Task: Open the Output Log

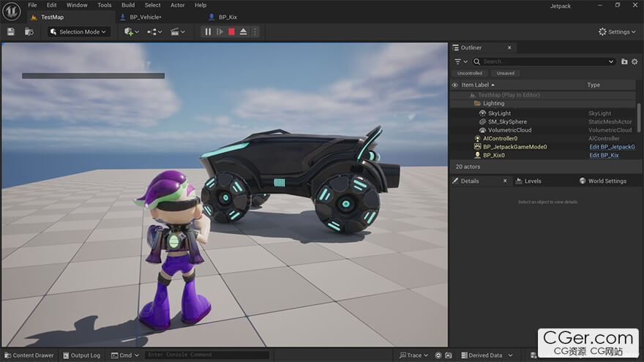Action: (x=81, y=355)
